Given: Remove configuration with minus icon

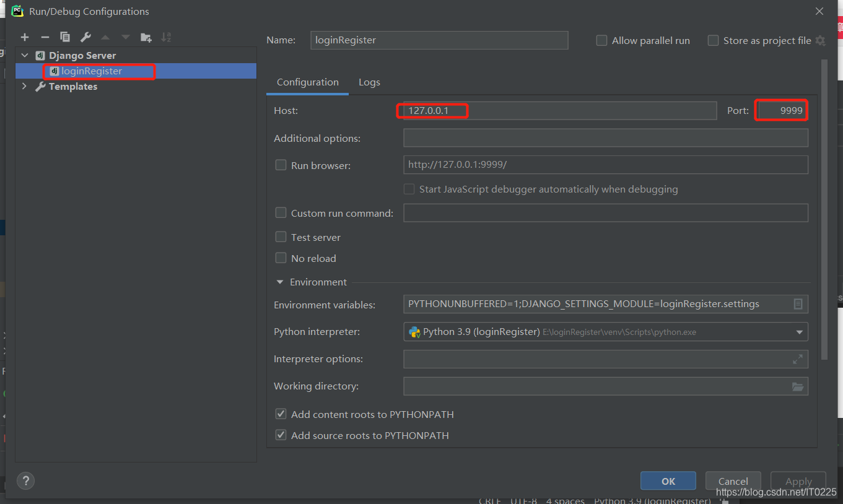Looking at the screenshot, I should pyautogui.click(x=45, y=38).
